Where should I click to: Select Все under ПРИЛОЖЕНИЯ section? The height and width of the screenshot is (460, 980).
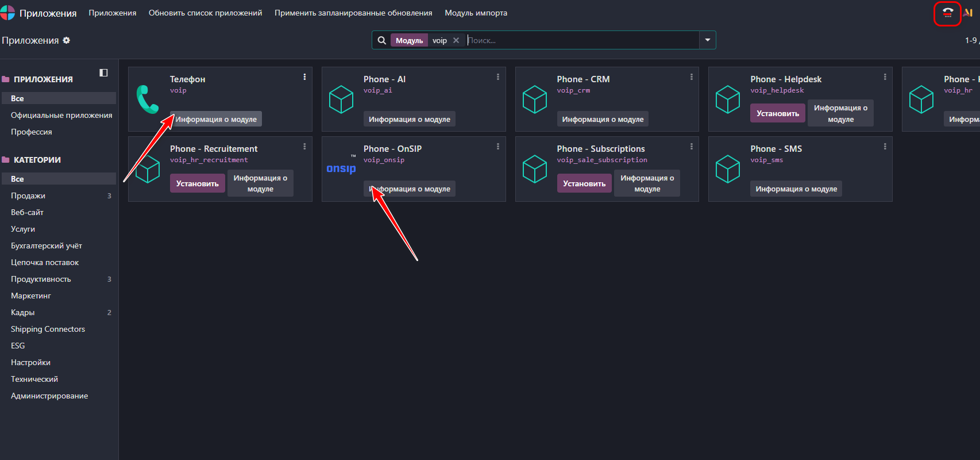(x=59, y=98)
